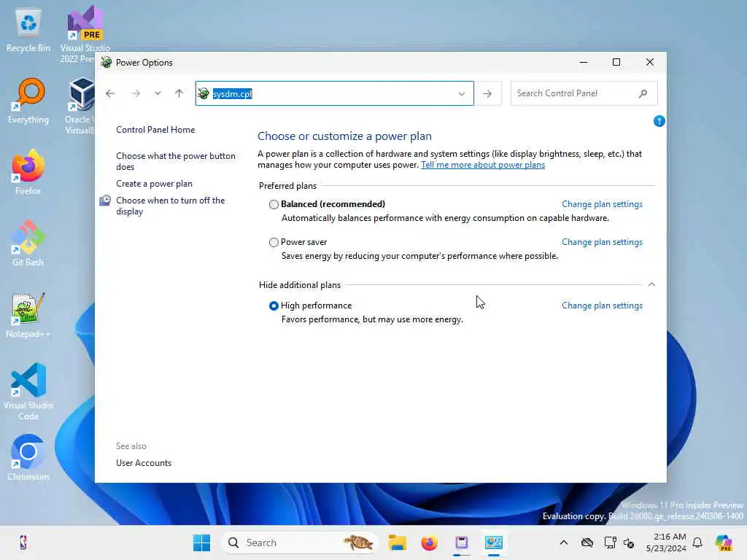Open Choose when to turn off the display
This screenshot has height=560, width=747.
click(x=170, y=206)
